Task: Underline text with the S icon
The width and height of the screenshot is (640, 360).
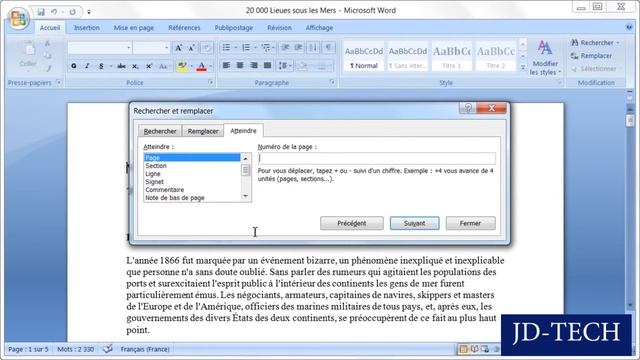Action: [101, 66]
